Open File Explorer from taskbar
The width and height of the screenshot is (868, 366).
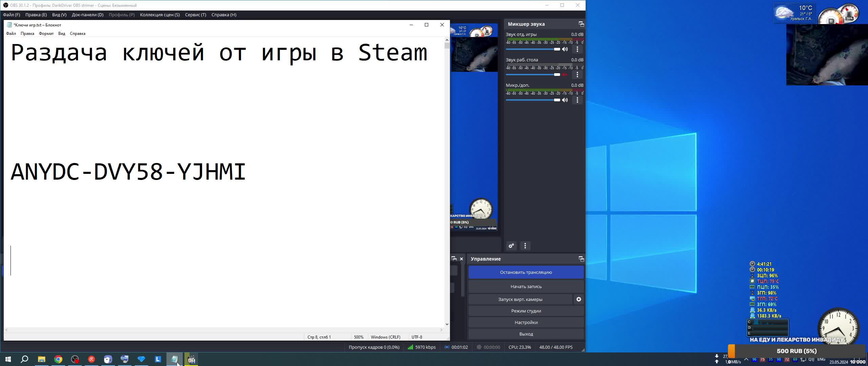tap(41, 359)
